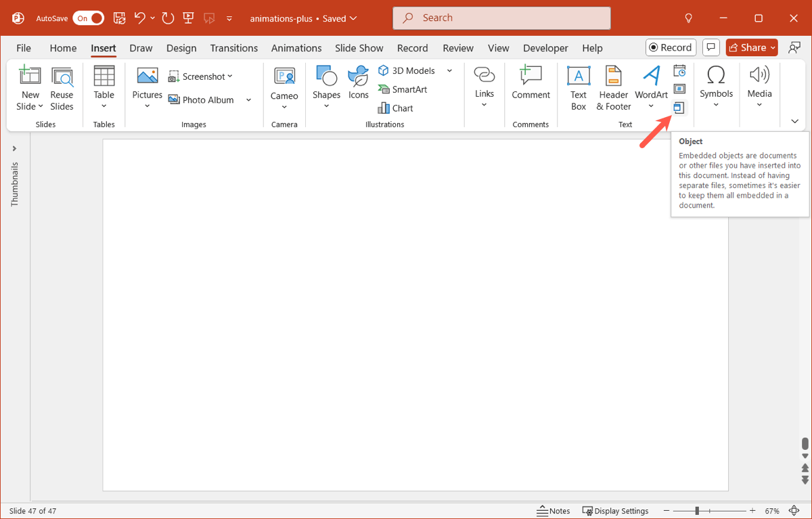This screenshot has height=519, width=812.
Task: Insert a Text Box
Action: tap(579, 88)
